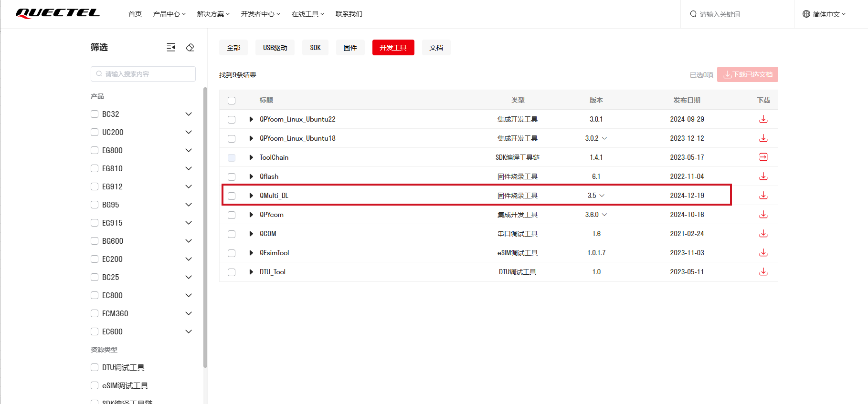
Task: Open the QMulti_DL 3.5 version dropdown
Action: [x=602, y=196]
